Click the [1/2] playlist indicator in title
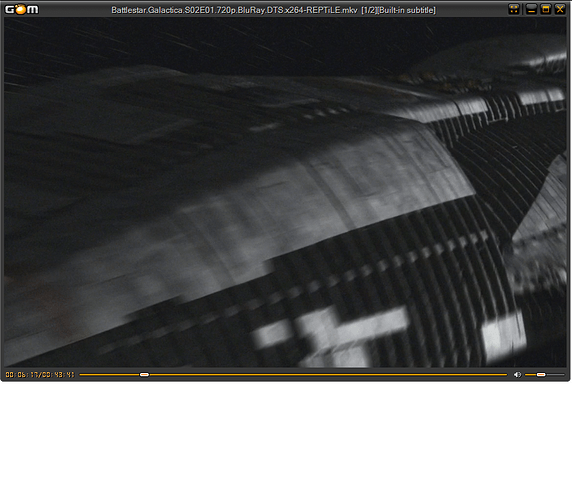 369,10
